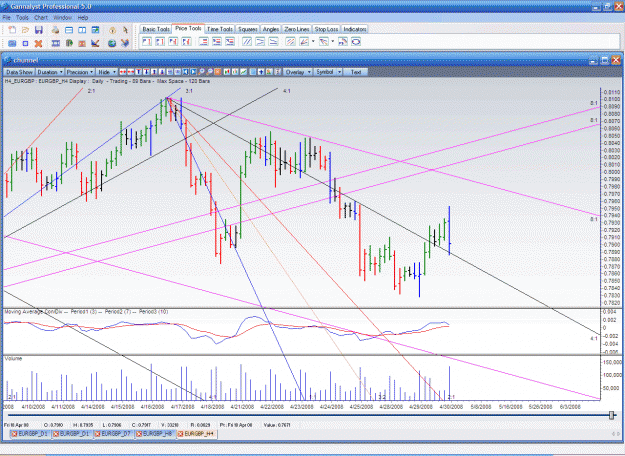Switch to the Basic Tools tab

(156, 29)
